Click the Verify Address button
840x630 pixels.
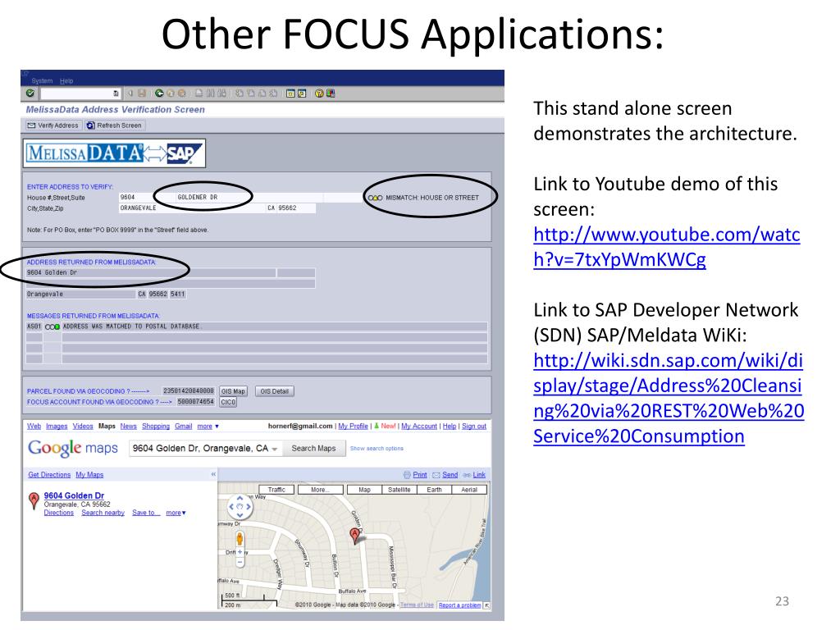52,126
